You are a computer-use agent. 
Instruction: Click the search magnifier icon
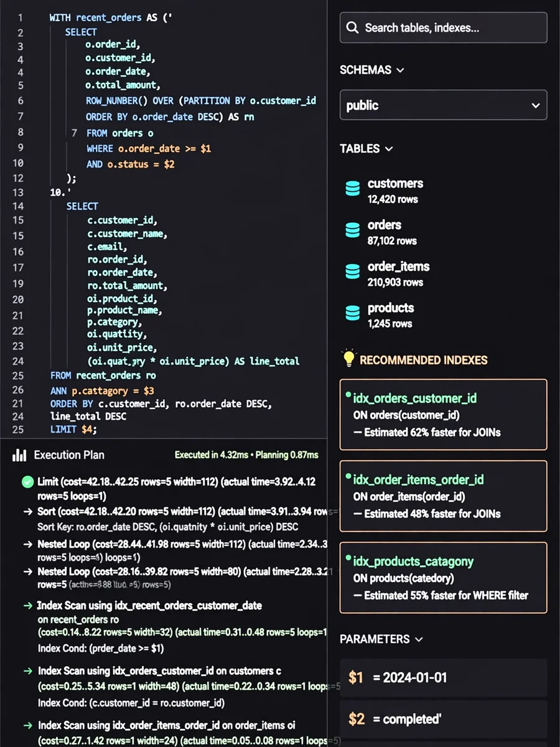(352, 28)
